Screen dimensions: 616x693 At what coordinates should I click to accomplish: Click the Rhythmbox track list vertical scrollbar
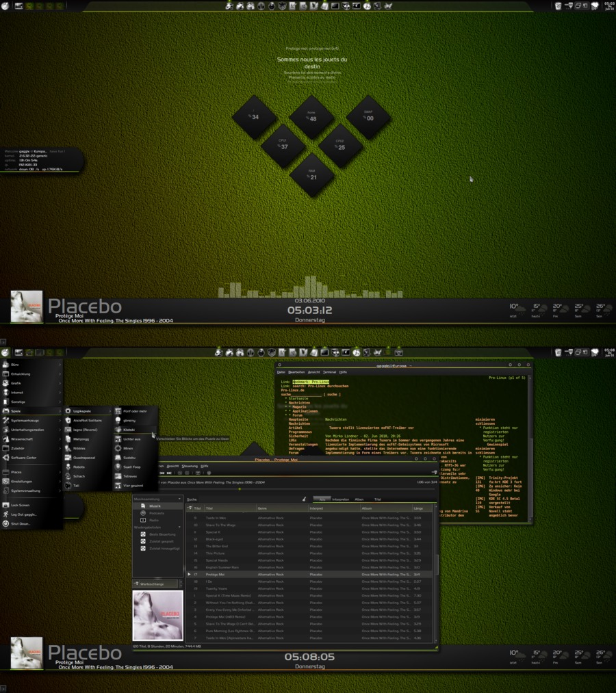(437, 575)
